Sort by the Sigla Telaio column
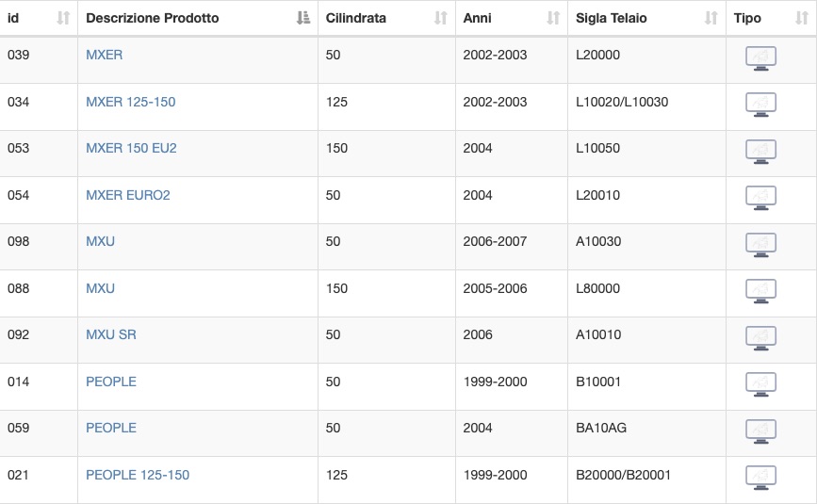The height and width of the screenshot is (504, 817). 711,18
